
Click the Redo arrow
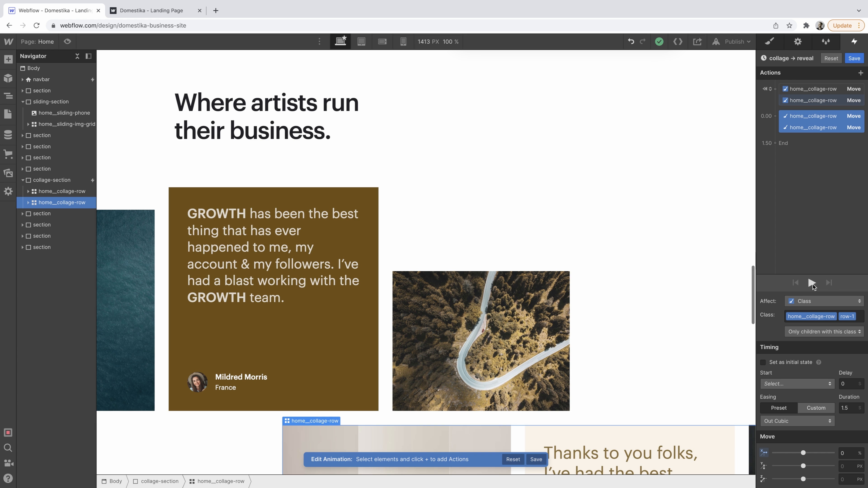pyautogui.click(x=643, y=41)
